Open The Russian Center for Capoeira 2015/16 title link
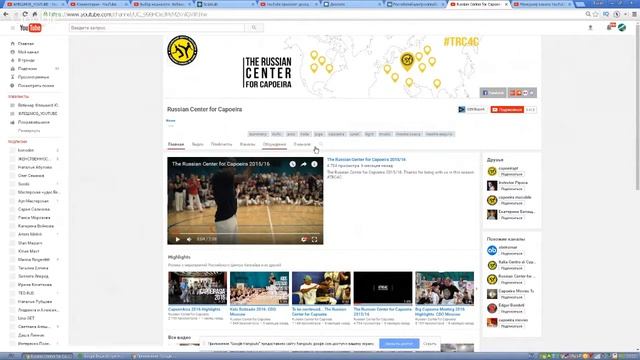The image size is (640, 360). tap(367, 160)
